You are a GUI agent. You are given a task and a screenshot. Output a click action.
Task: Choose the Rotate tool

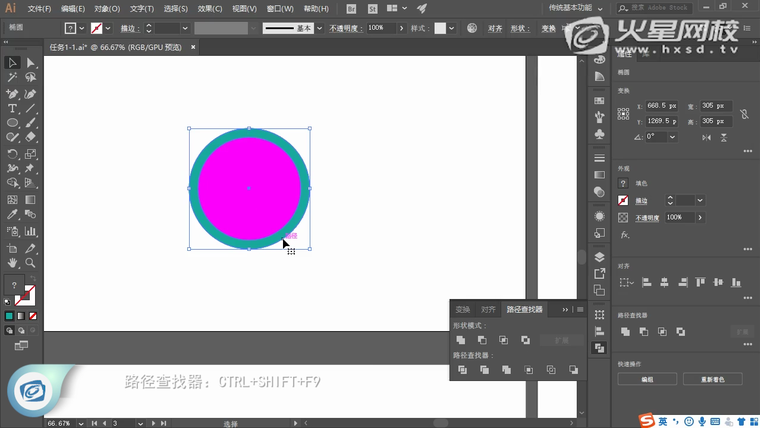[x=12, y=154]
